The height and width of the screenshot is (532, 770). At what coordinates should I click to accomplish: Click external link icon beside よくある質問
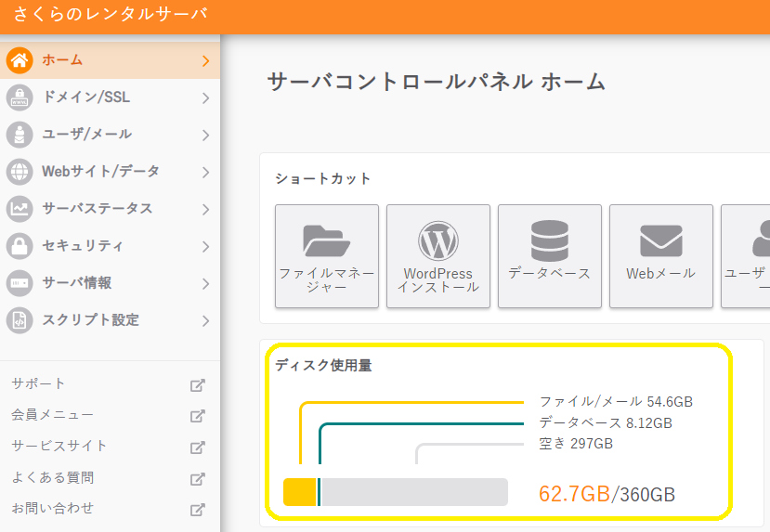click(198, 479)
